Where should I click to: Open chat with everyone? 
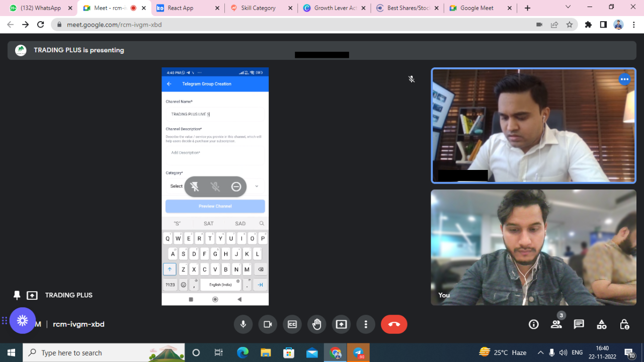click(x=579, y=324)
